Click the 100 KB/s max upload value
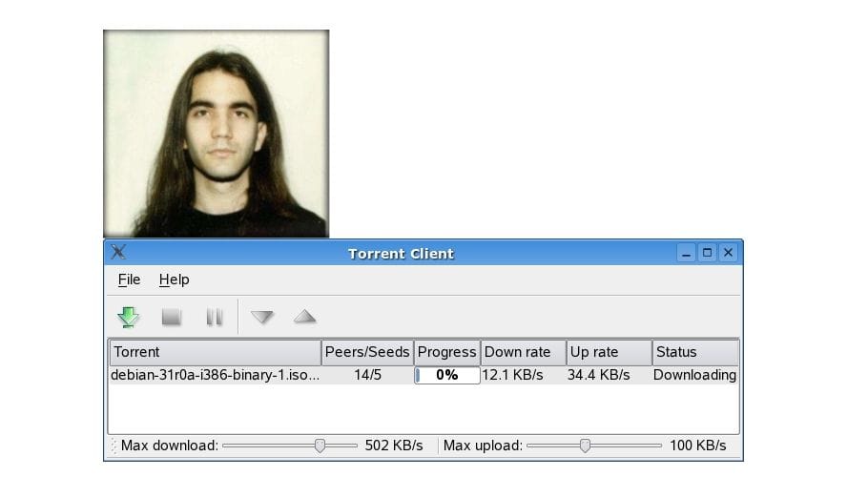Image resolution: width=868 pixels, height=477 pixels. point(697,446)
